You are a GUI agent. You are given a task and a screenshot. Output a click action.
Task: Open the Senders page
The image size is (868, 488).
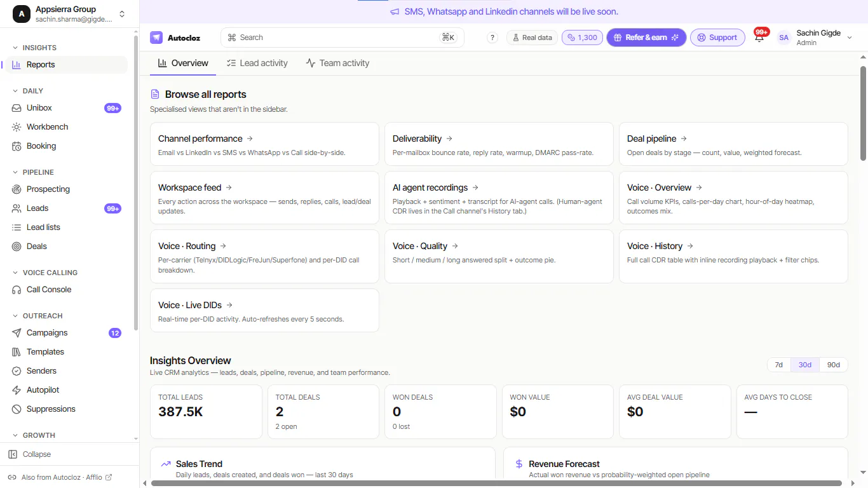pos(67,371)
